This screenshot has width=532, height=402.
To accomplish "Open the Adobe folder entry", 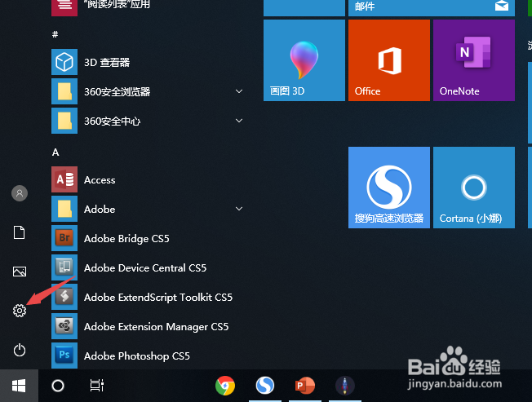I will point(148,209).
